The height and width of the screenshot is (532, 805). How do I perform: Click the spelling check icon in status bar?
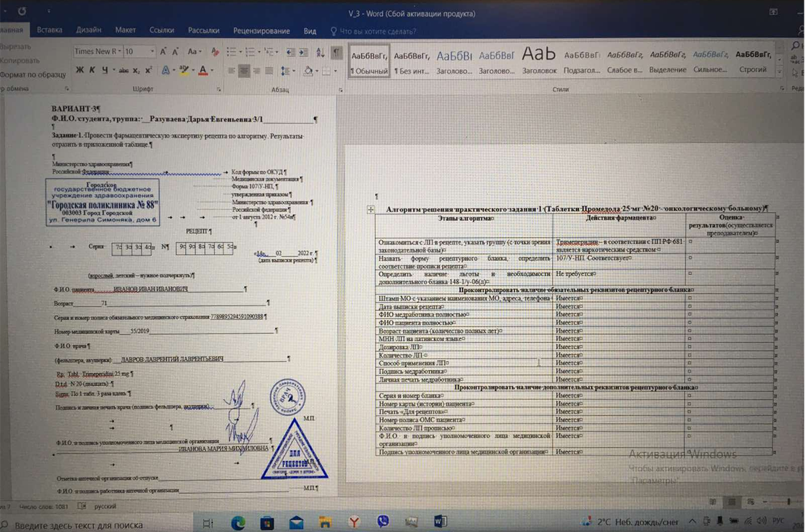point(81,506)
